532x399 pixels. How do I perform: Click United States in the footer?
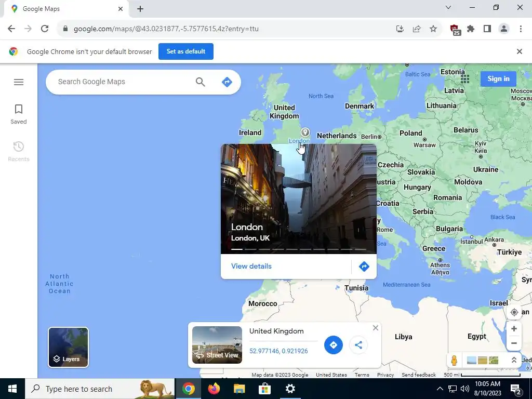click(331, 375)
